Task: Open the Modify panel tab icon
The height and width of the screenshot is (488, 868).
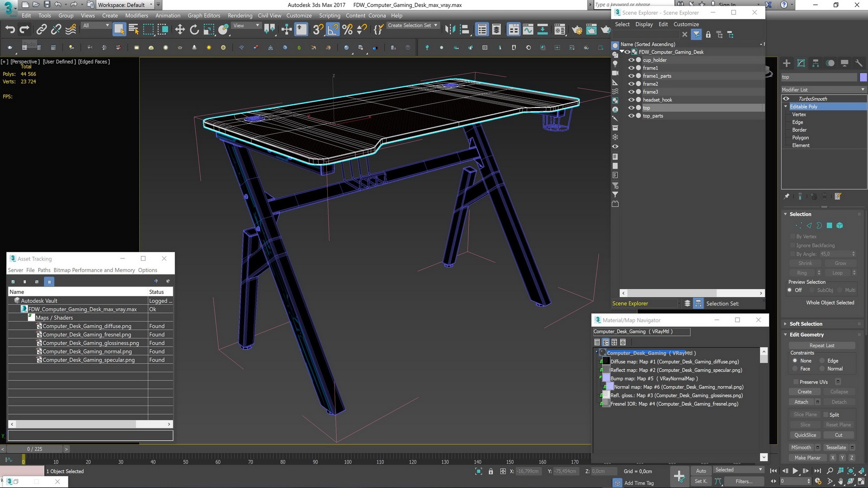Action: (801, 63)
